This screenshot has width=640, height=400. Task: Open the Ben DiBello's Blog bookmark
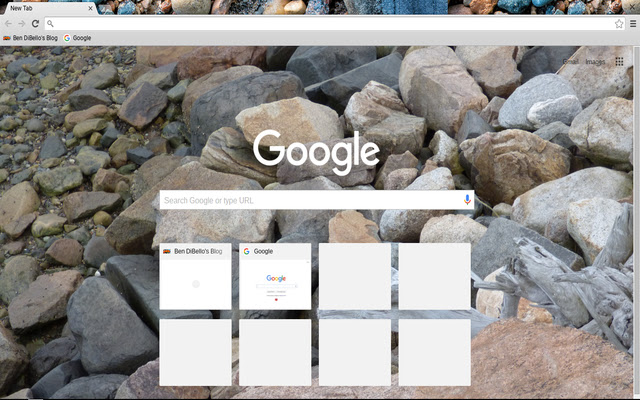pos(31,38)
